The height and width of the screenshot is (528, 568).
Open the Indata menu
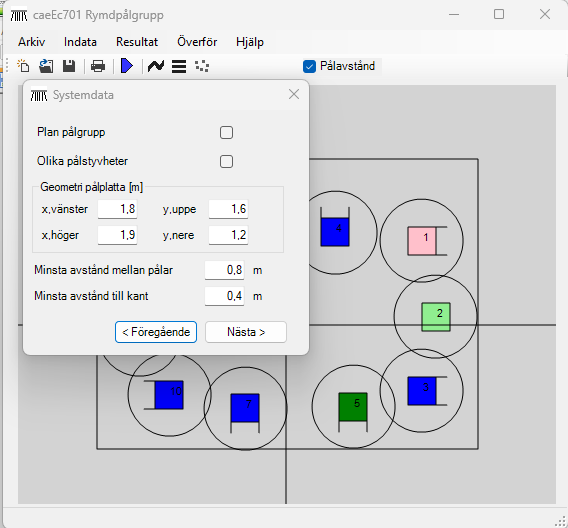80,42
